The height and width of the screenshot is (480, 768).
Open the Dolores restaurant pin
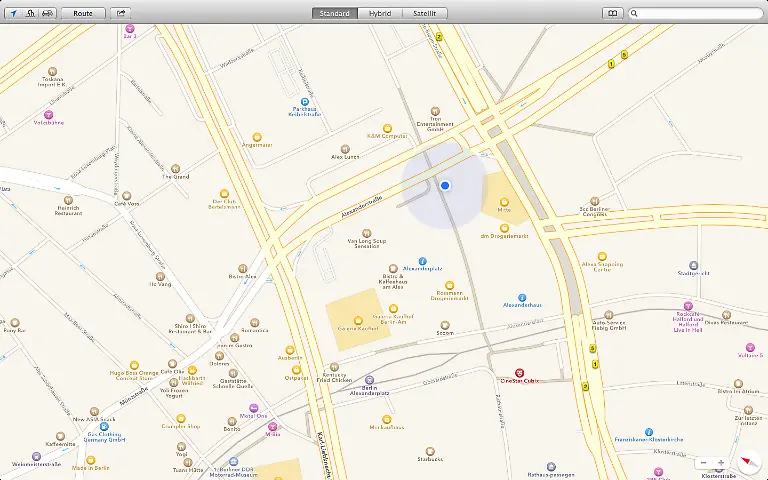click(x=219, y=356)
